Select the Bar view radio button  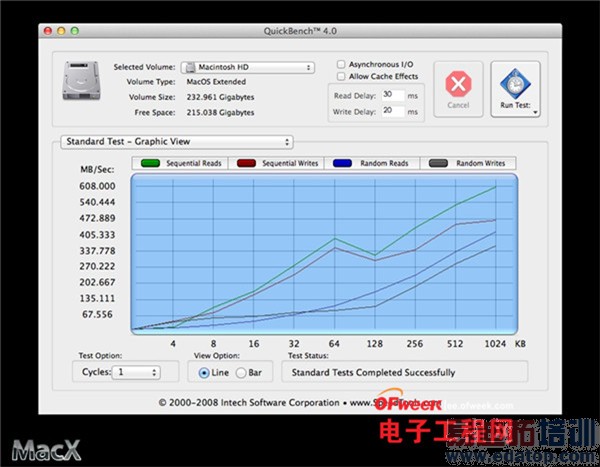click(x=241, y=372)
